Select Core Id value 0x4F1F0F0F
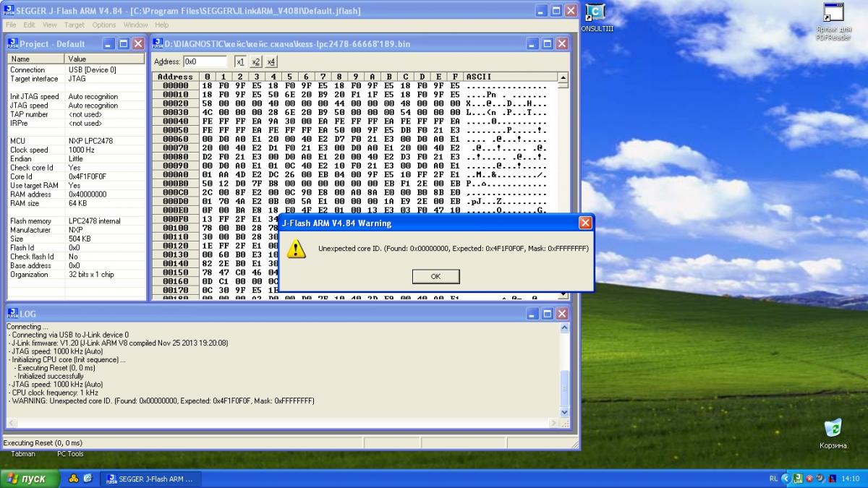Screen dimensions: 868x488 pyautogui.click(x=87, y=176)
